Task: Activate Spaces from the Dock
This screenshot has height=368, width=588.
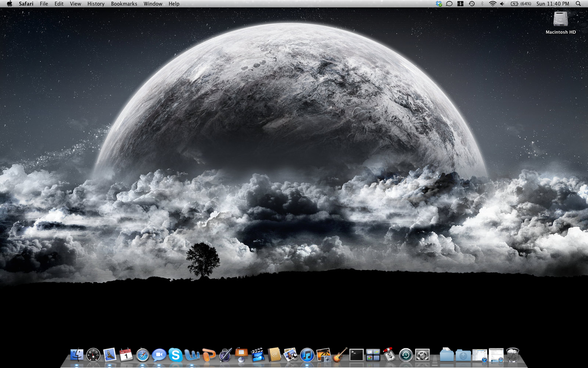Action: click(373, 355)
